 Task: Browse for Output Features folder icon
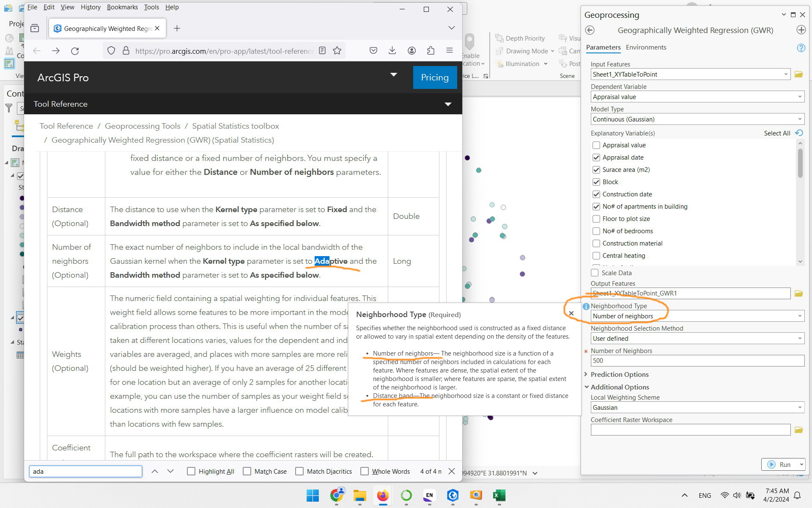(x=798, y=293)
